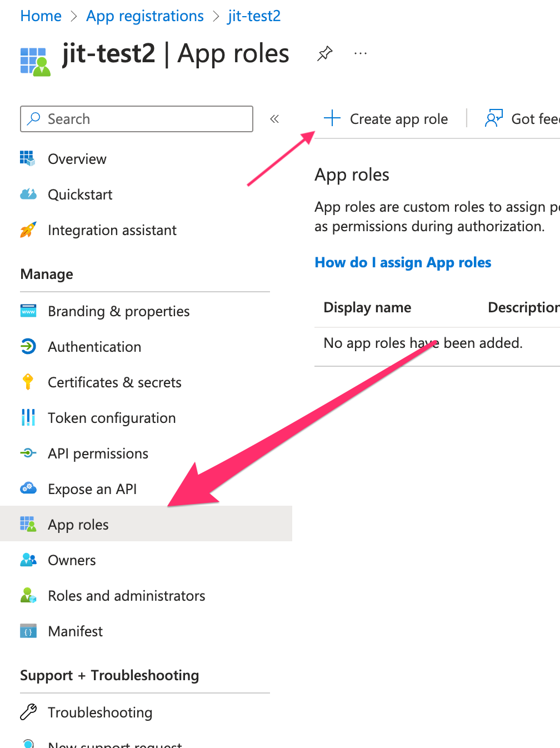Select Token configuration
This screenshot has width=560, height=748.
point(112,418)
